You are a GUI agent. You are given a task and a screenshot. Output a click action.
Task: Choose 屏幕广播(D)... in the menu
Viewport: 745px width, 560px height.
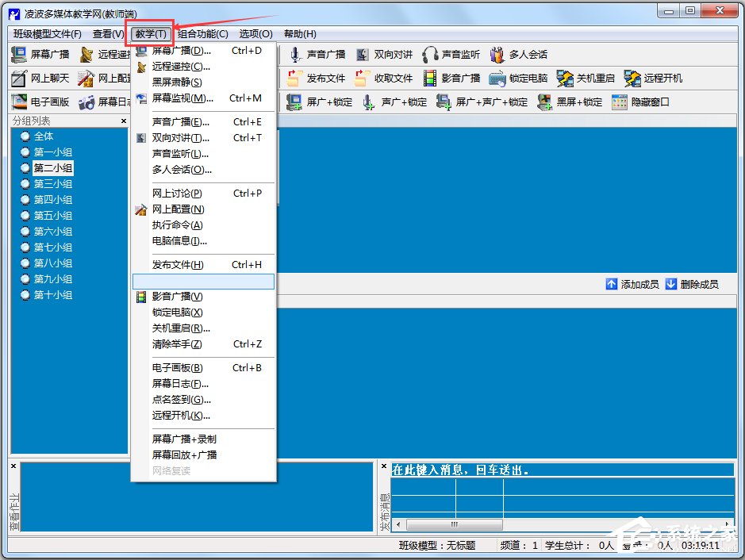203,51
